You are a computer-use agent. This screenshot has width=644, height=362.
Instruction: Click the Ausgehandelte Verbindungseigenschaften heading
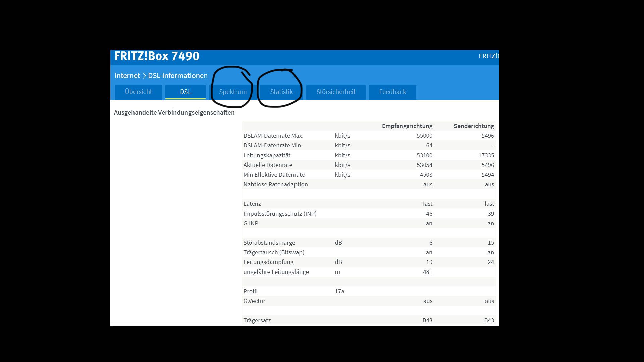coord(174,113)
